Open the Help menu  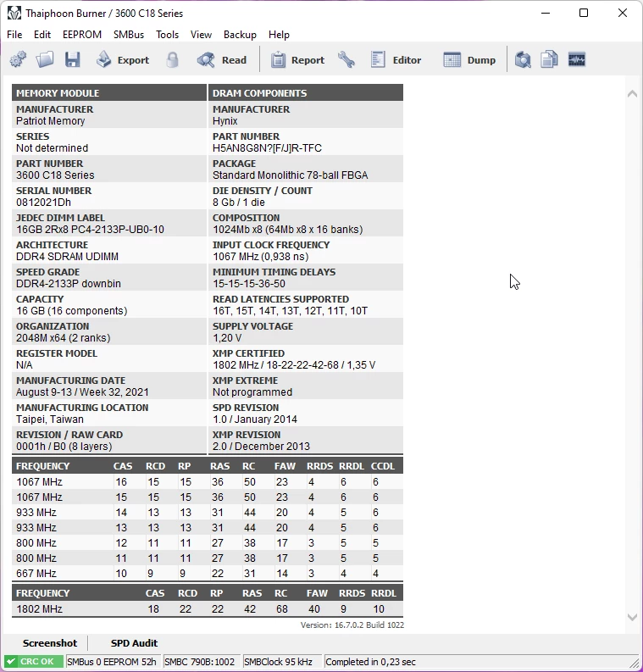(279, 35)
